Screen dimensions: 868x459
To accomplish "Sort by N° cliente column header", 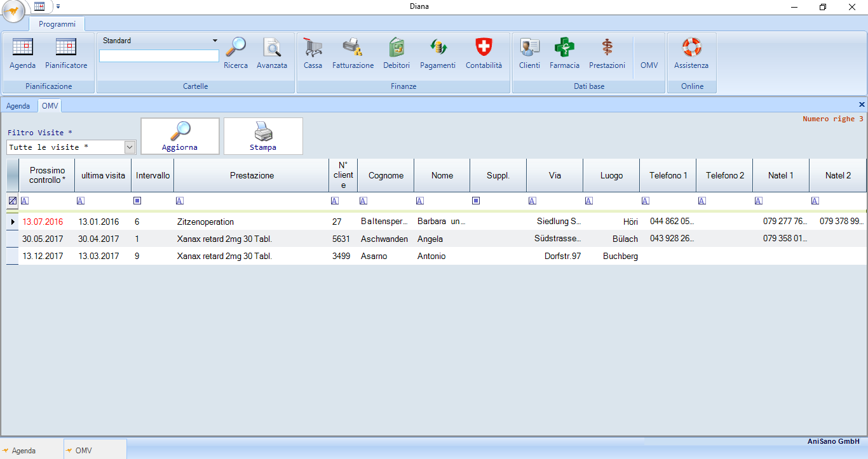I will point(343,175).
